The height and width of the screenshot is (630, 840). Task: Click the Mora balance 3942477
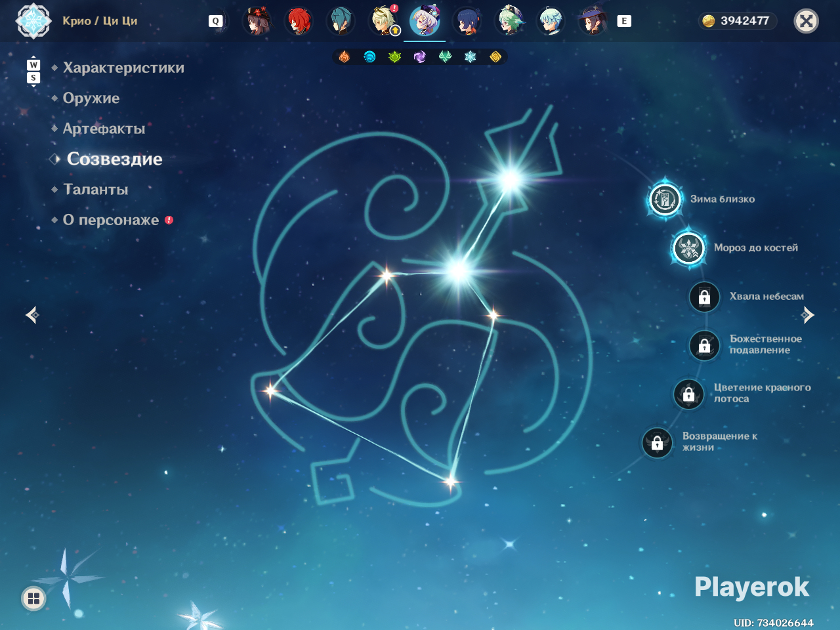click(x=738, y=21)
